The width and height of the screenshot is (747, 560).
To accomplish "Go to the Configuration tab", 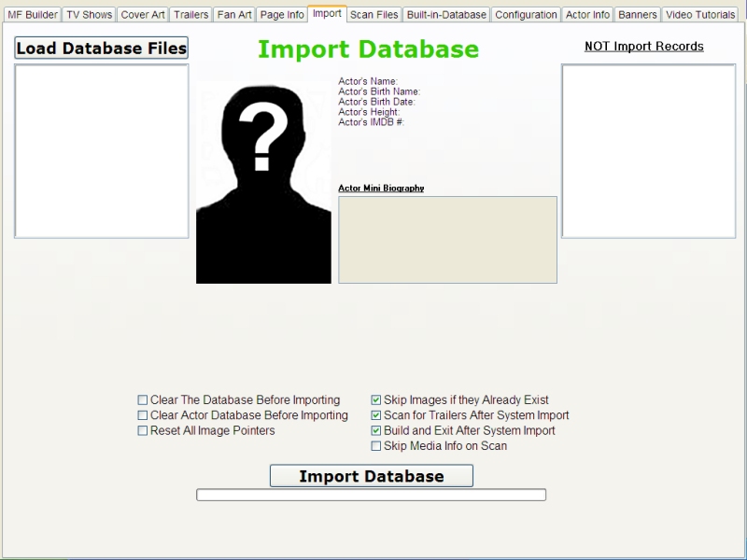I will tap(526, 14).
